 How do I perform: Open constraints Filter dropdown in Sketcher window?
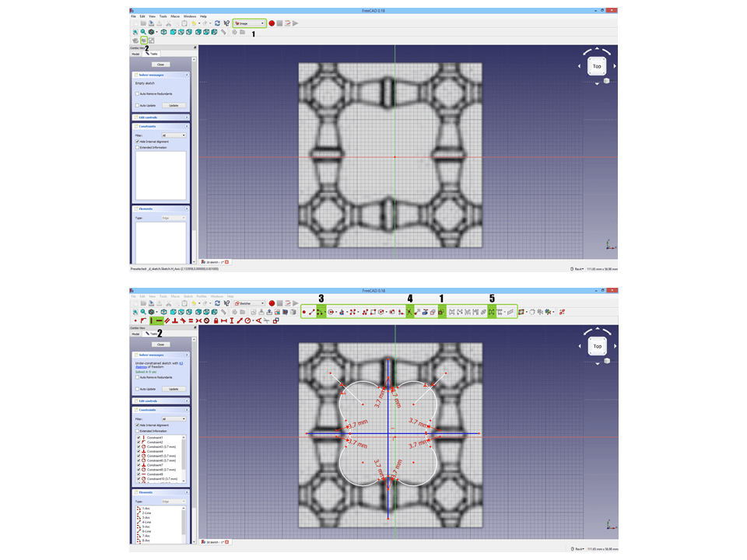click(x=174, y=419)
